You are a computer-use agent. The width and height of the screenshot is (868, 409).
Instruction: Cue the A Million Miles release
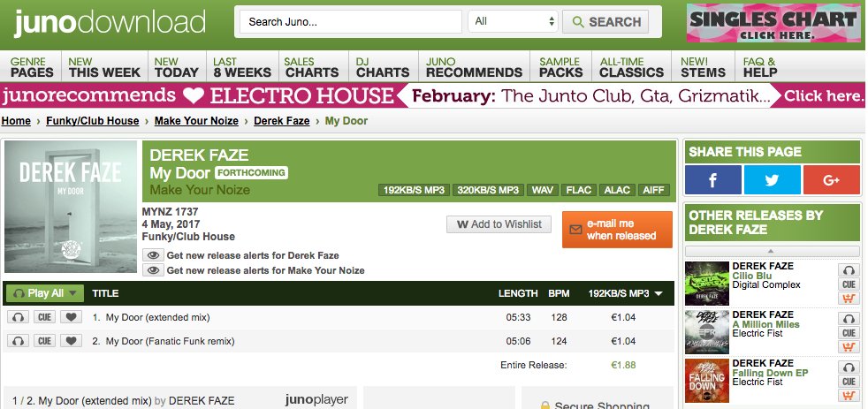click(849, 333)
